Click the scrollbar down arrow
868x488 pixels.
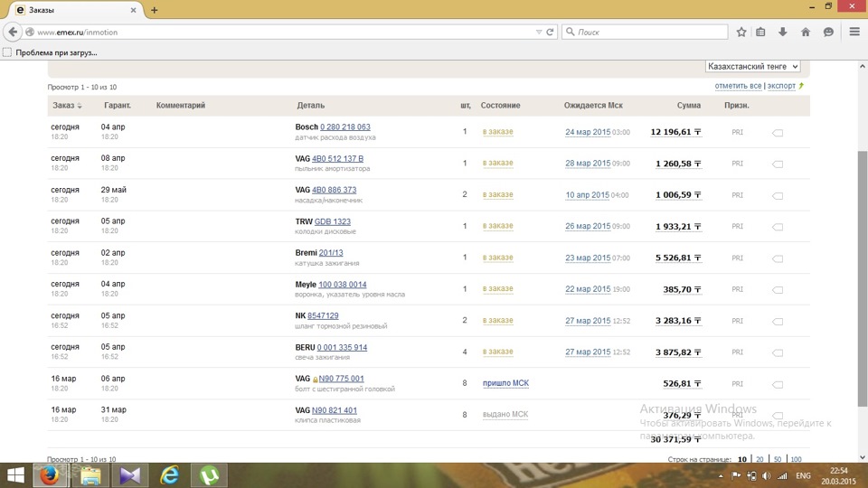point(862,457)
